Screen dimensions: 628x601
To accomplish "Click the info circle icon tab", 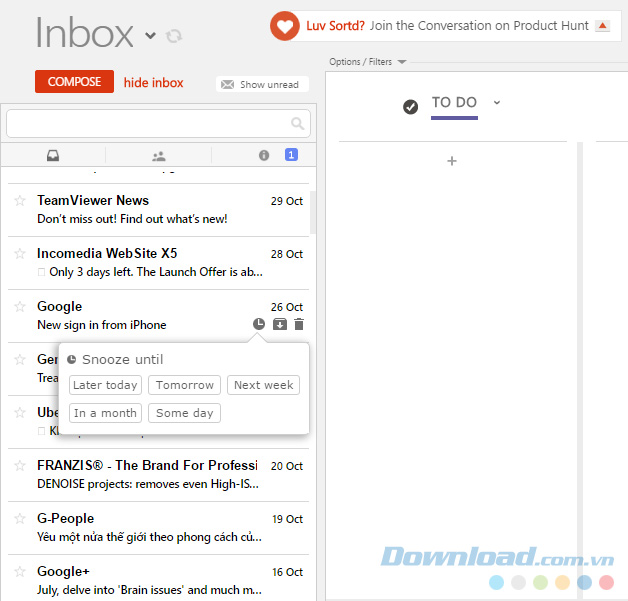I will [x=264, y=155].
